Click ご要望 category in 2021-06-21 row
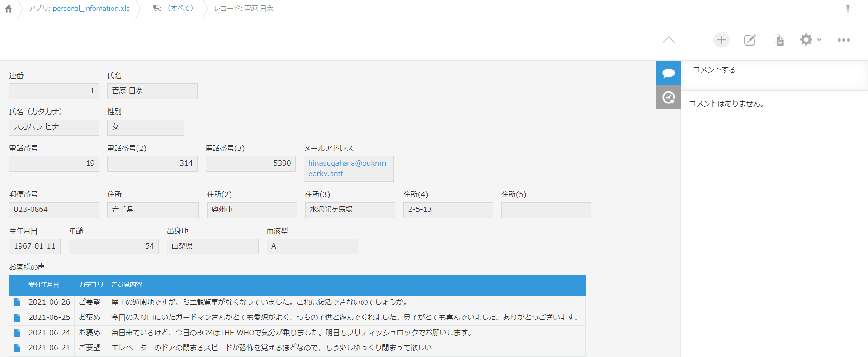 (90, 348)
